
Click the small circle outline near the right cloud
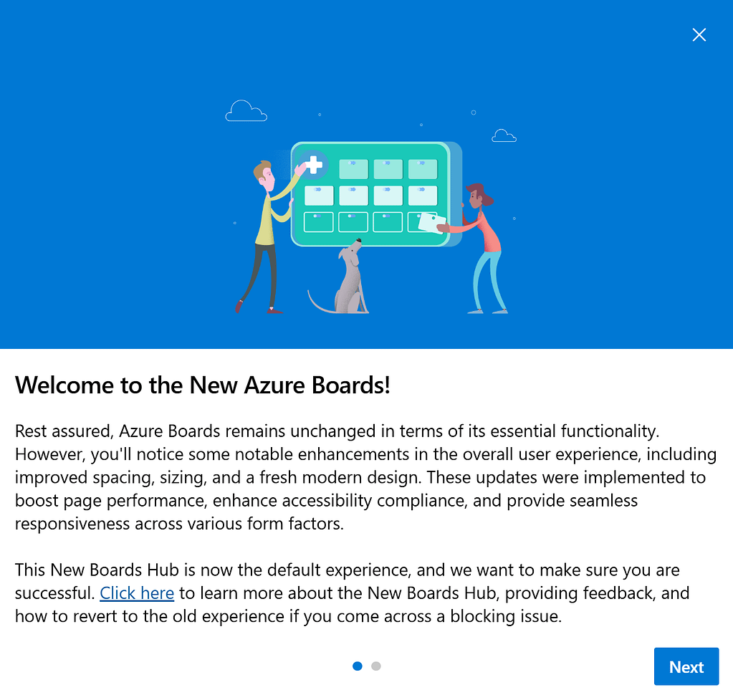click(x=474, y=112)
